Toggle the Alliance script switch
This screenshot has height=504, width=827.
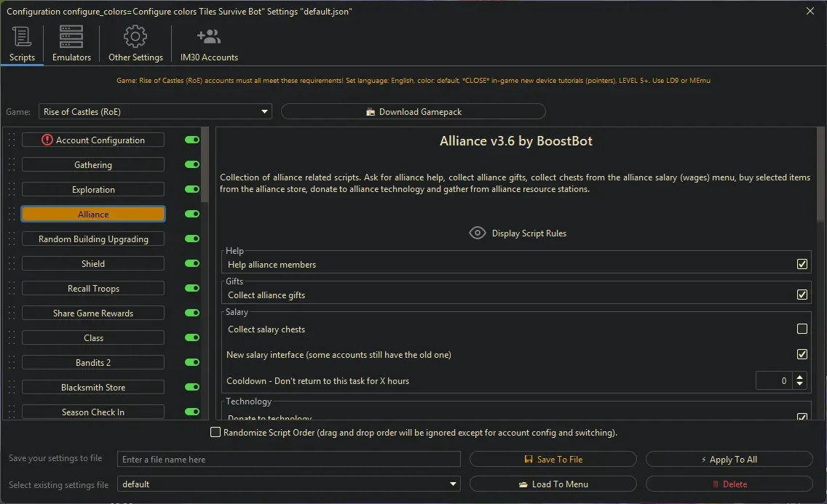click(192, 214)
